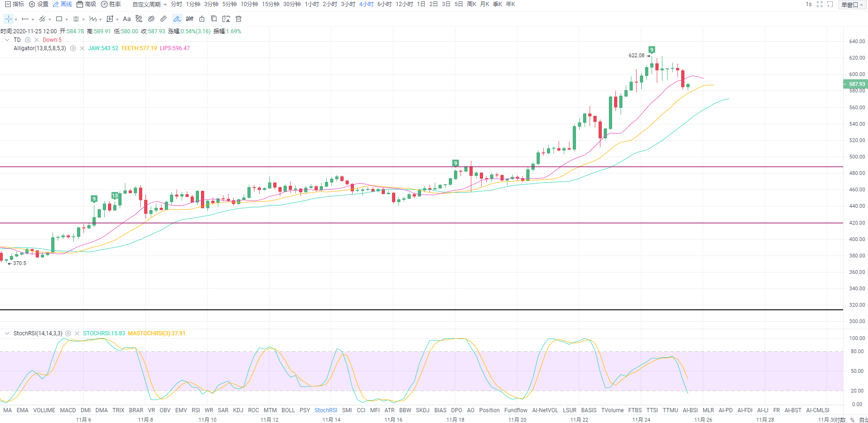Viewport: 868px width, 423px height.
Task: Click the 1s refresh interval button
Action: (808, 4)
